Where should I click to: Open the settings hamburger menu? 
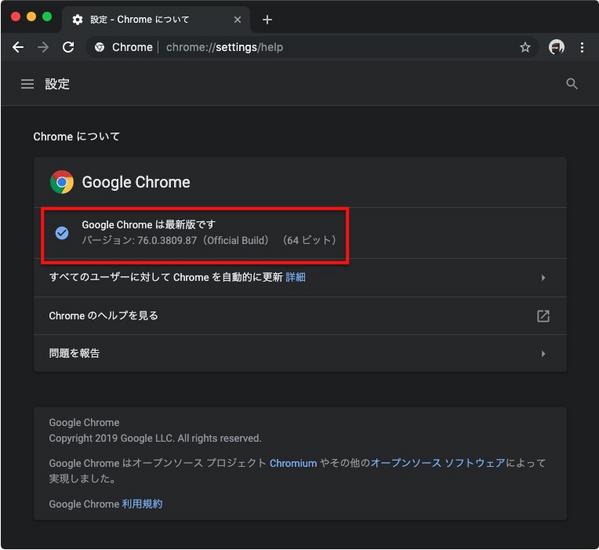click(27, 84)
